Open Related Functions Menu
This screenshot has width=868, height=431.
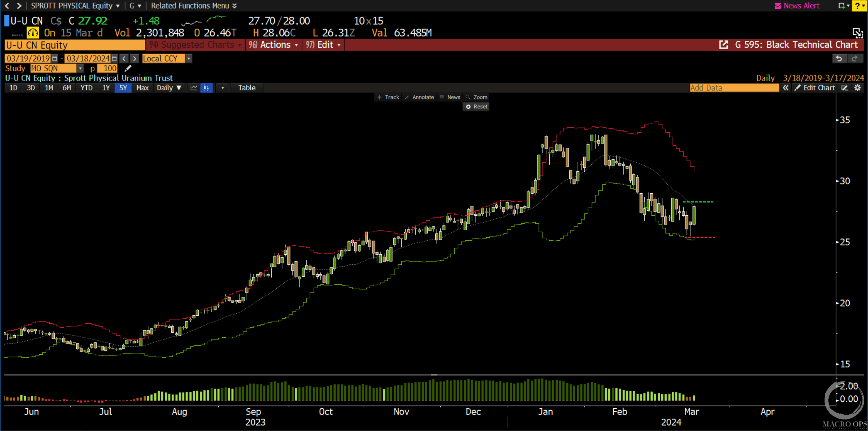pos(194,6)
